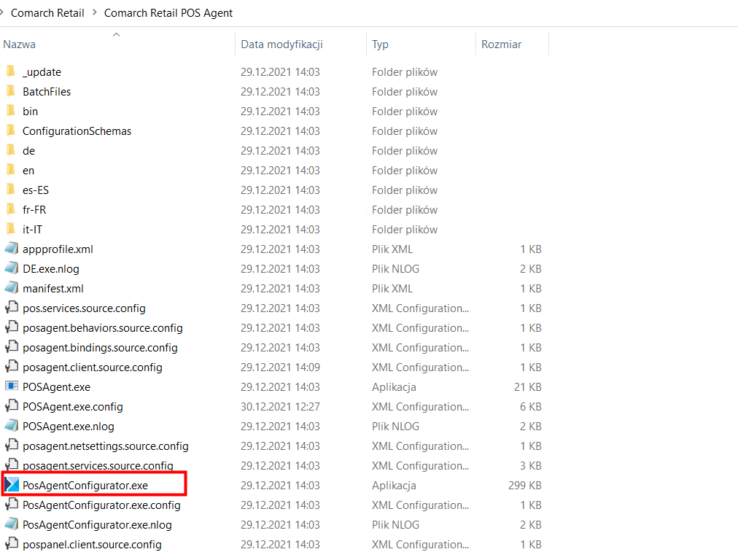Toggle sort arrow above Nazwa column
Screen dimensions: 738x560
click(116, 34)
